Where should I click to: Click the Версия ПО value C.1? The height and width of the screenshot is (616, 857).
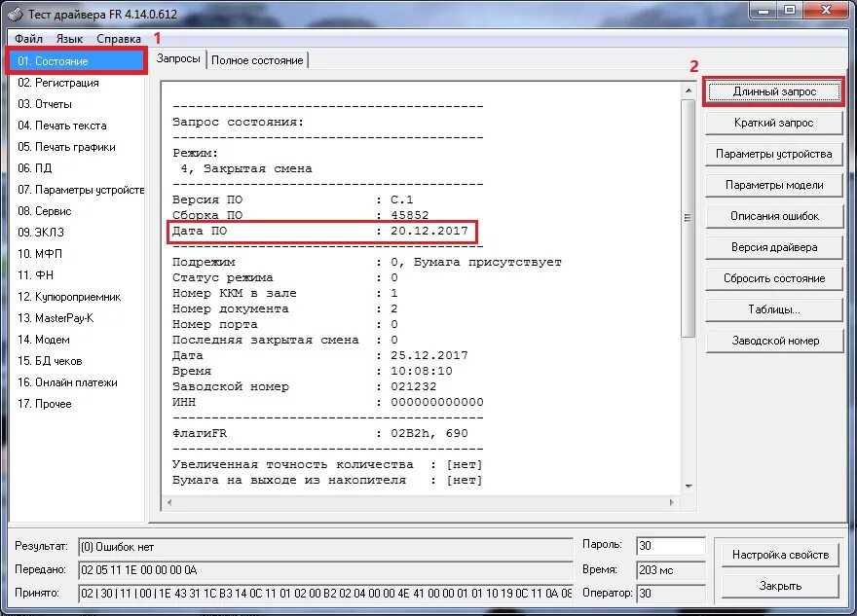tap(401, 199)
